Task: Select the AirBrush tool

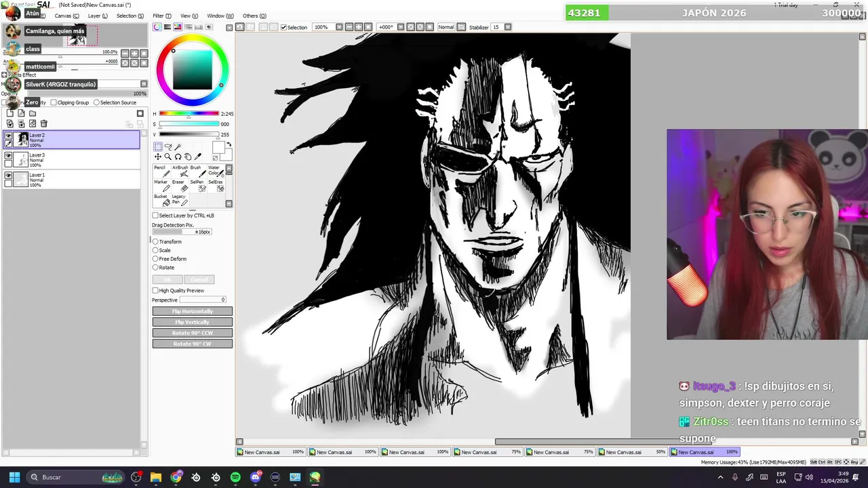Action: (180, 170)
